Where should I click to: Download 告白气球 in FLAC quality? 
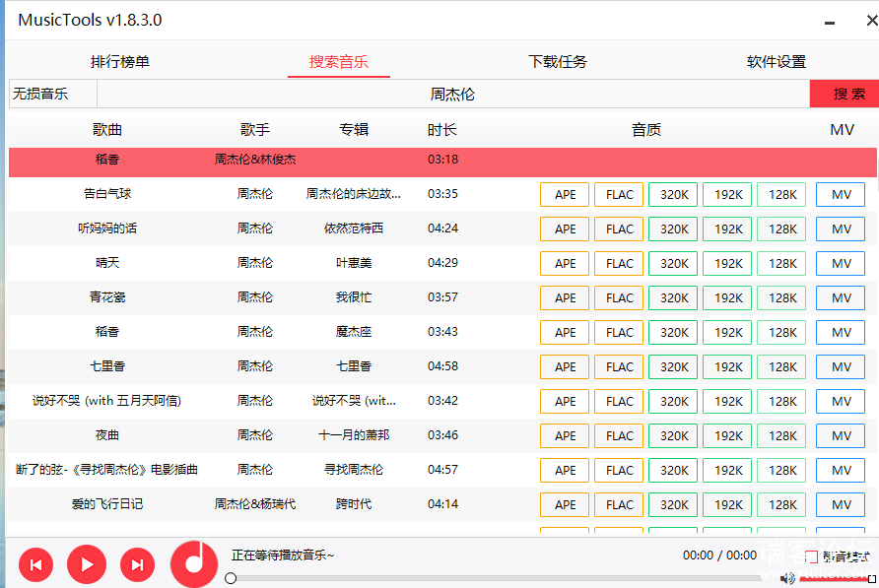(619, 194)
